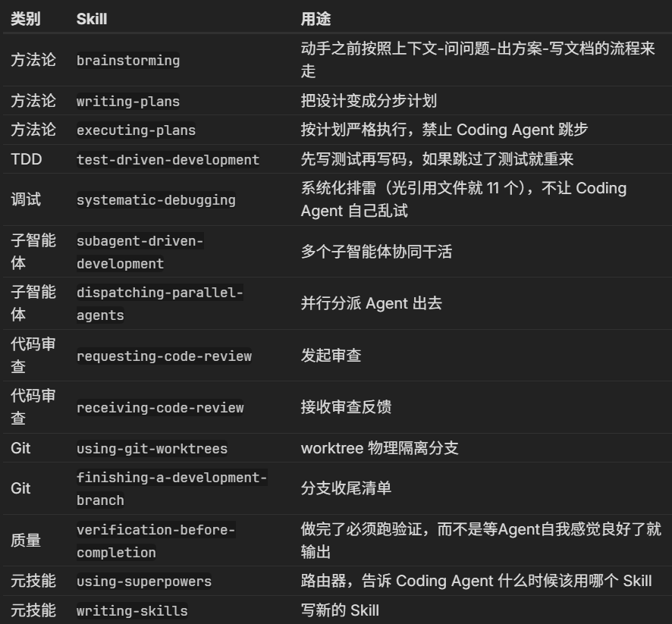Click the 分支收尾清单 description text
672x624 pixels.
coord(346,489)
